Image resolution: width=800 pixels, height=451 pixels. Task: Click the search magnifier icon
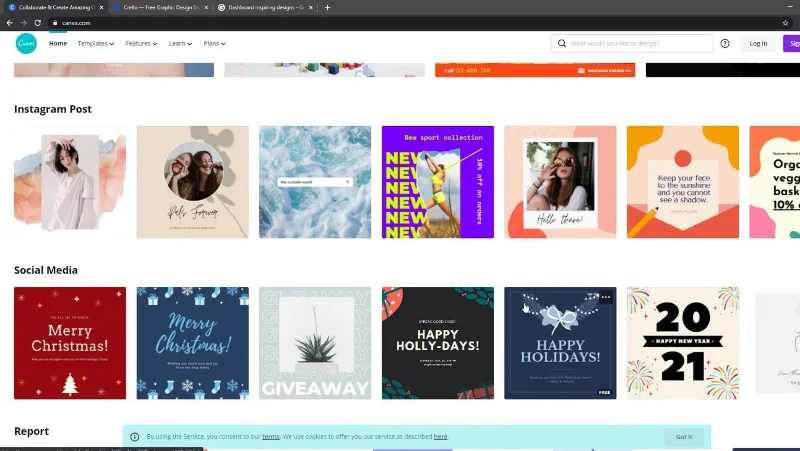coord(562,43)
